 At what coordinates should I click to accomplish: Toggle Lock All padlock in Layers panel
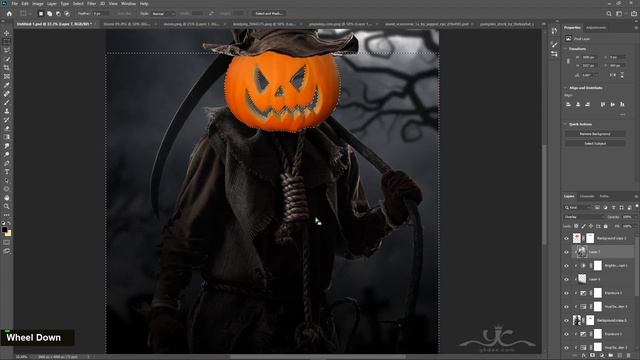(606, 226)
